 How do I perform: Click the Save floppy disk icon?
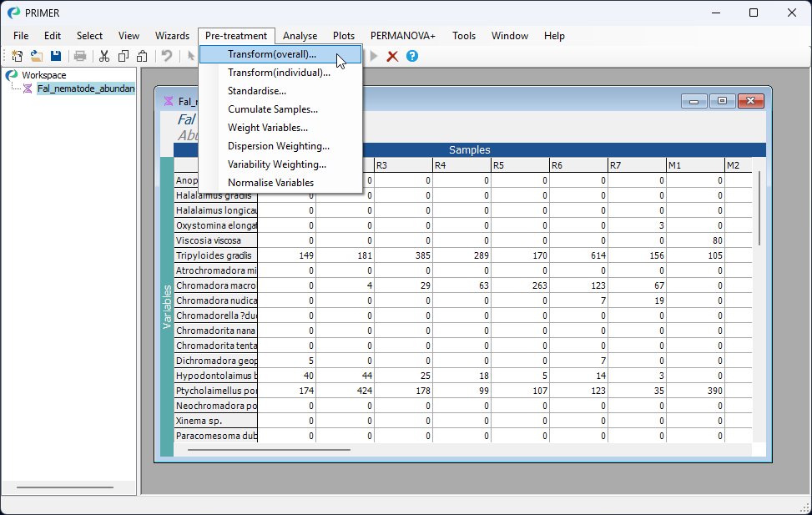pyautogui.click(x=56, y=56)
